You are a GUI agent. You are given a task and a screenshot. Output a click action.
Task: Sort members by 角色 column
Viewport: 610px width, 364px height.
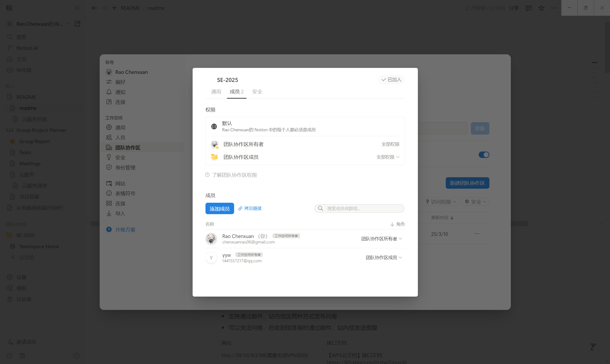pyautogui.click(x=398, y=224)
